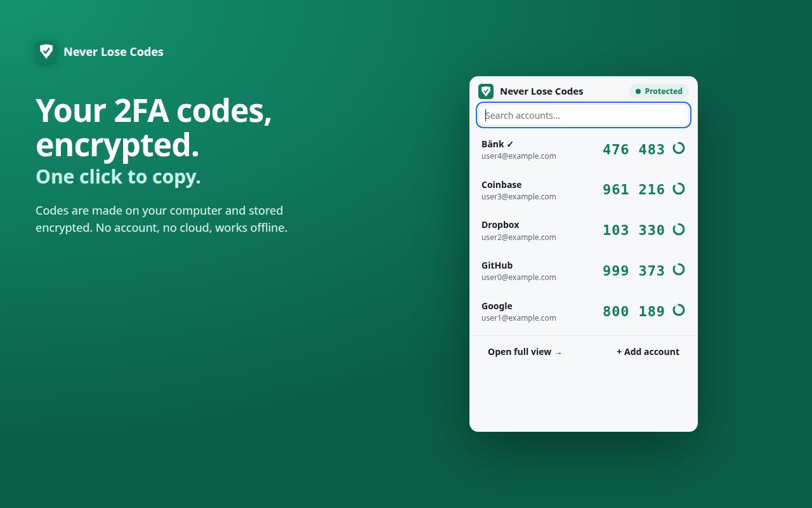812x508 pixels.
Task: Click the description paragraph about offline codes
Action: pos(162,219)
